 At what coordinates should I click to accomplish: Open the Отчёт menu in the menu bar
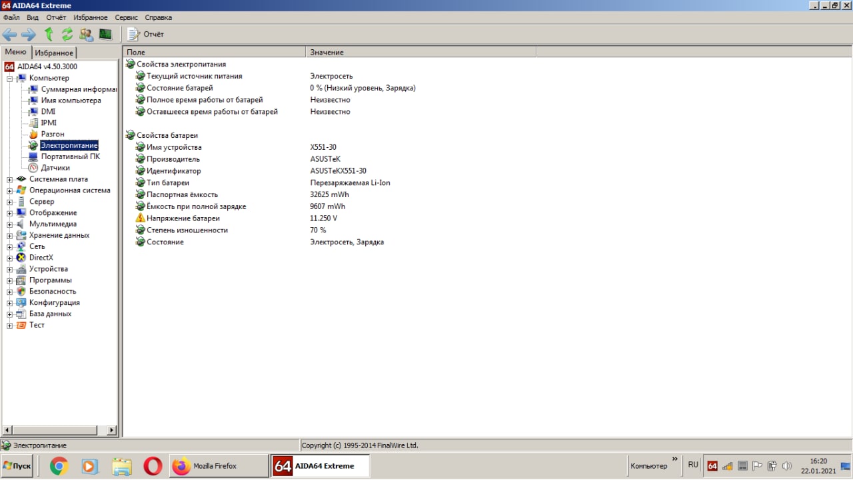pyautogui.click(x=56, y=17)
